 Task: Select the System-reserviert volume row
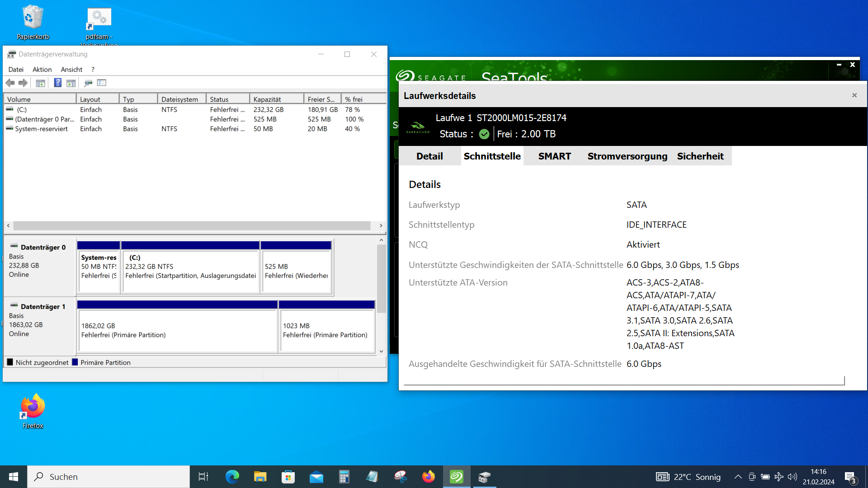tap(41, 129)
